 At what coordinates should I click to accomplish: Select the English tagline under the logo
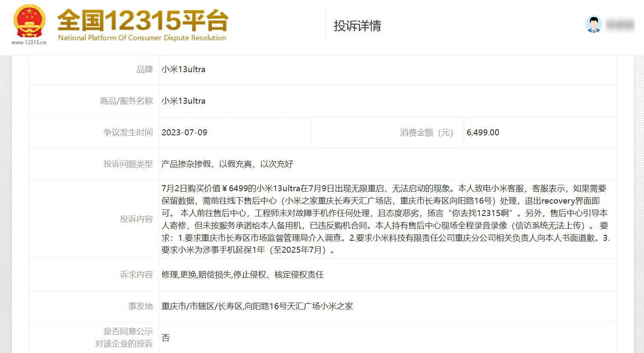point(141,38)
